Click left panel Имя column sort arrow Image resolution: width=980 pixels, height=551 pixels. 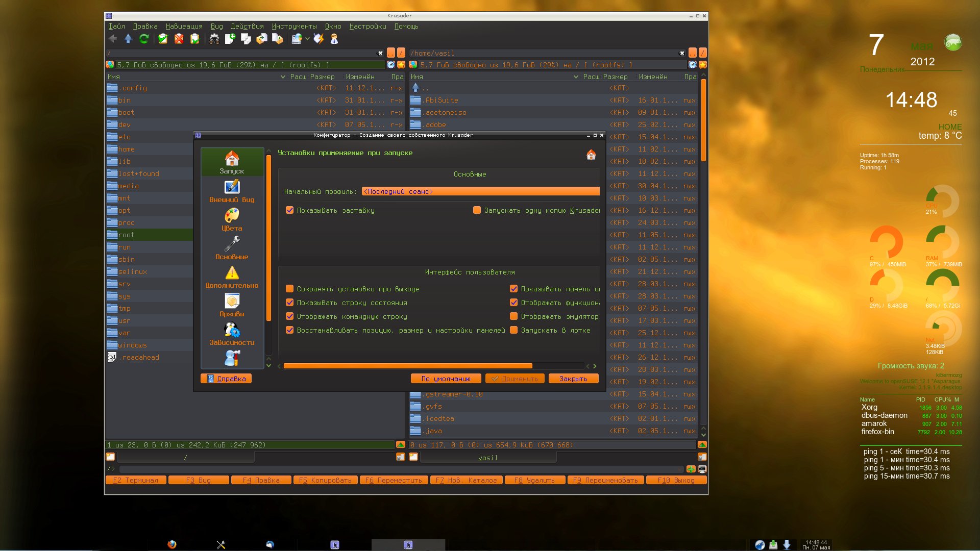point(283,77)
